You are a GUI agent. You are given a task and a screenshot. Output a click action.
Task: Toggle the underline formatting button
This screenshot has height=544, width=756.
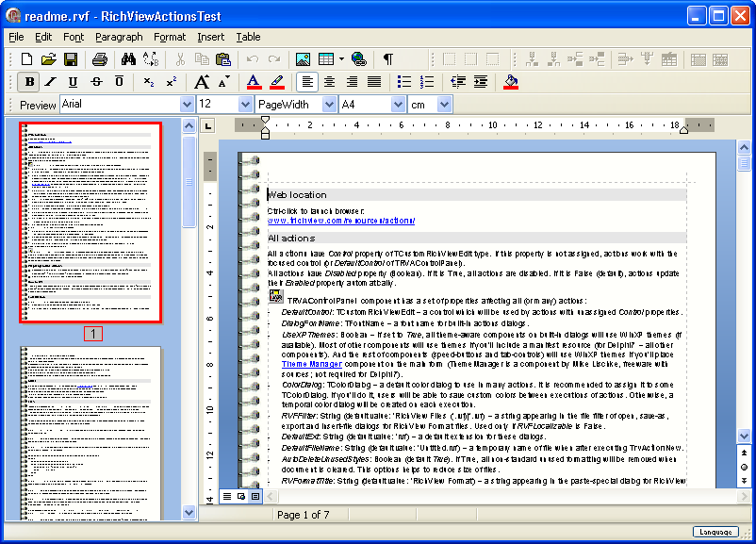(x=74, y=82)
